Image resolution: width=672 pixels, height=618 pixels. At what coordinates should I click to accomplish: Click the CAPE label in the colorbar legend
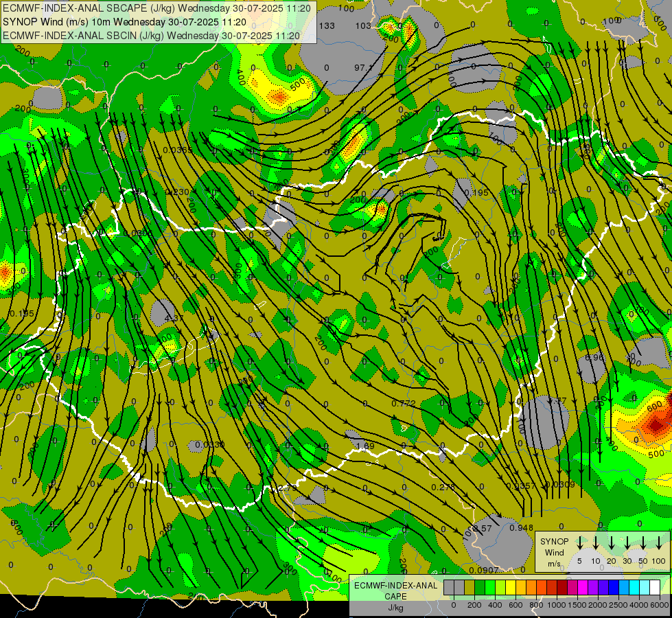pyautogui.click(x=396, y=597)
